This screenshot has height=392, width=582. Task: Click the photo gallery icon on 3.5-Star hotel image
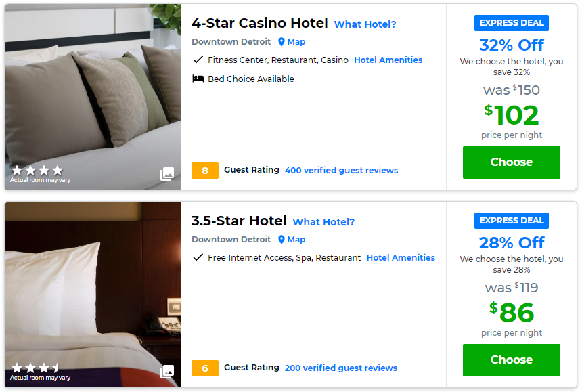point(167,371)
